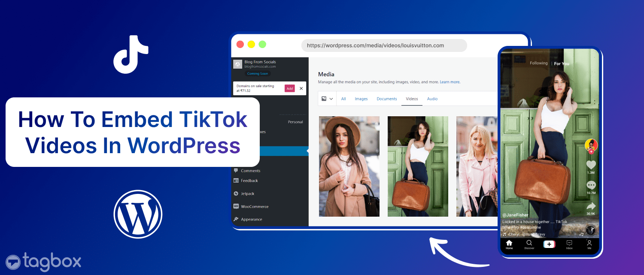Click the Learn more link

(450, 82)
